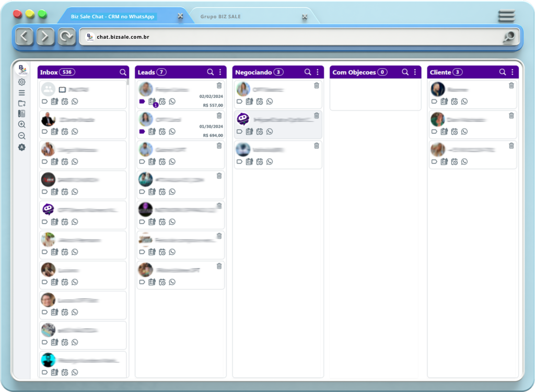Open WhatsApp chat on first Leads card
This screenshot has height=392, width=535.
[172, 101]
